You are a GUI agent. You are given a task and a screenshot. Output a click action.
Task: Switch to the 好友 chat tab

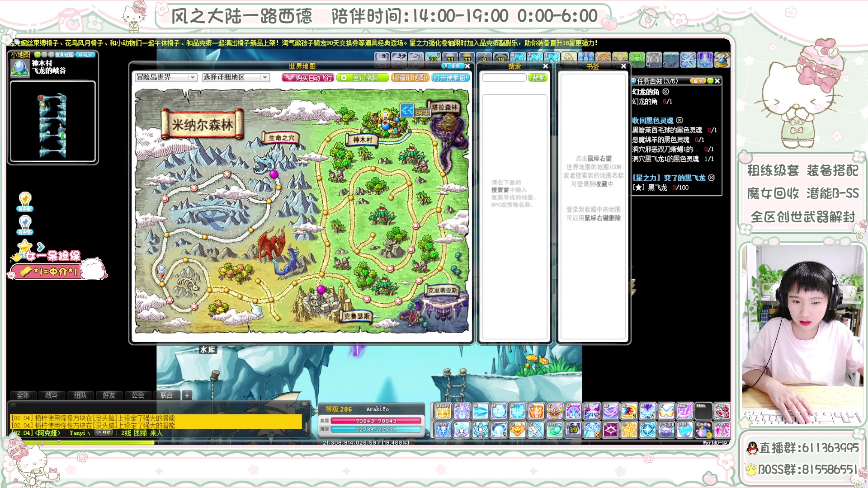coord(109,395)
